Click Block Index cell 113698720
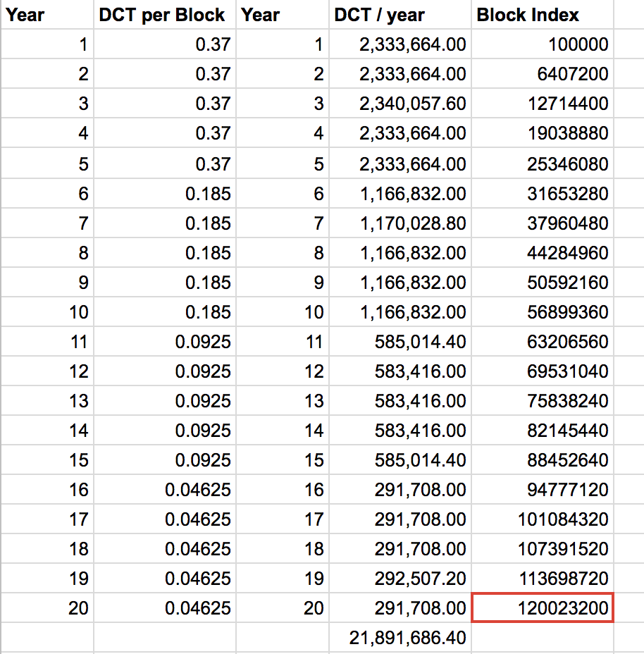The width and height of the screenshot is (644, 654). point(543,579)
